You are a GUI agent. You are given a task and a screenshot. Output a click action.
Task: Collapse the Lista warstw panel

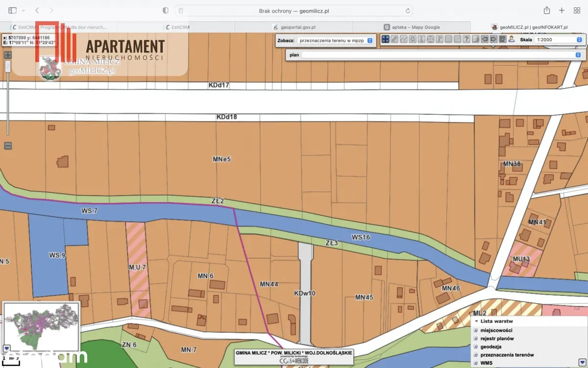(476, 321)
